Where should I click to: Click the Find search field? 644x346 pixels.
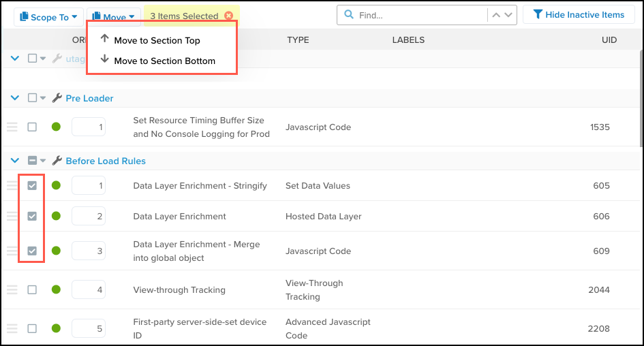[x=419, y=15]
